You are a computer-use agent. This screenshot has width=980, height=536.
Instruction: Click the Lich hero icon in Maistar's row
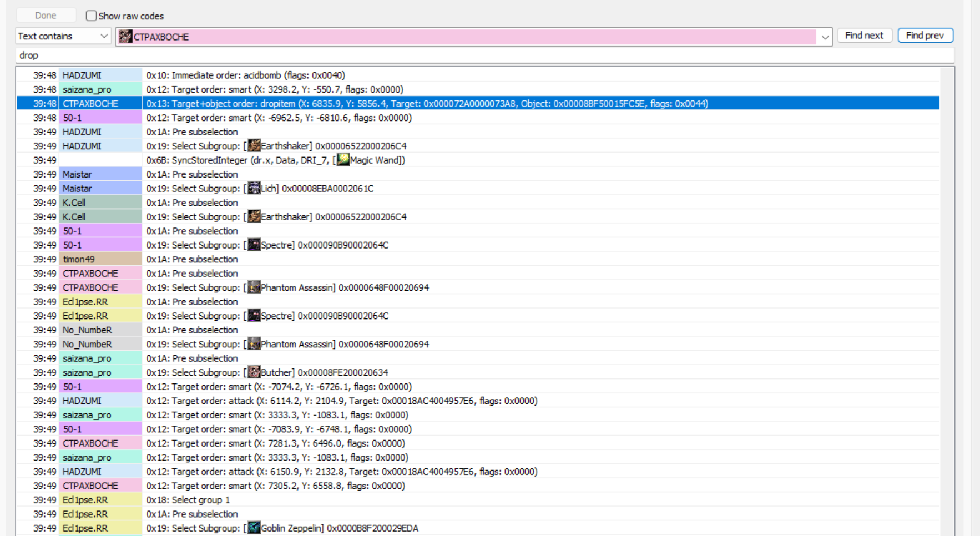point(254,188)
